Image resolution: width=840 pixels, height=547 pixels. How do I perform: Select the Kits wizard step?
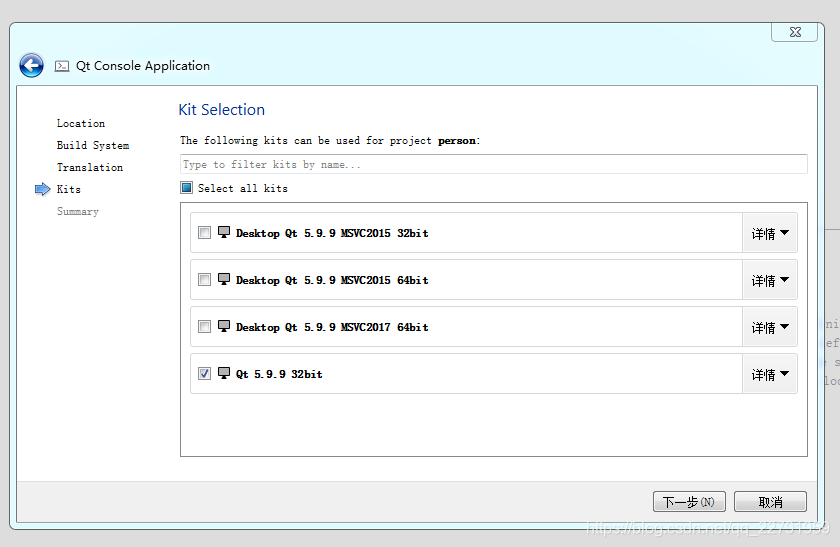pos(69,189)
